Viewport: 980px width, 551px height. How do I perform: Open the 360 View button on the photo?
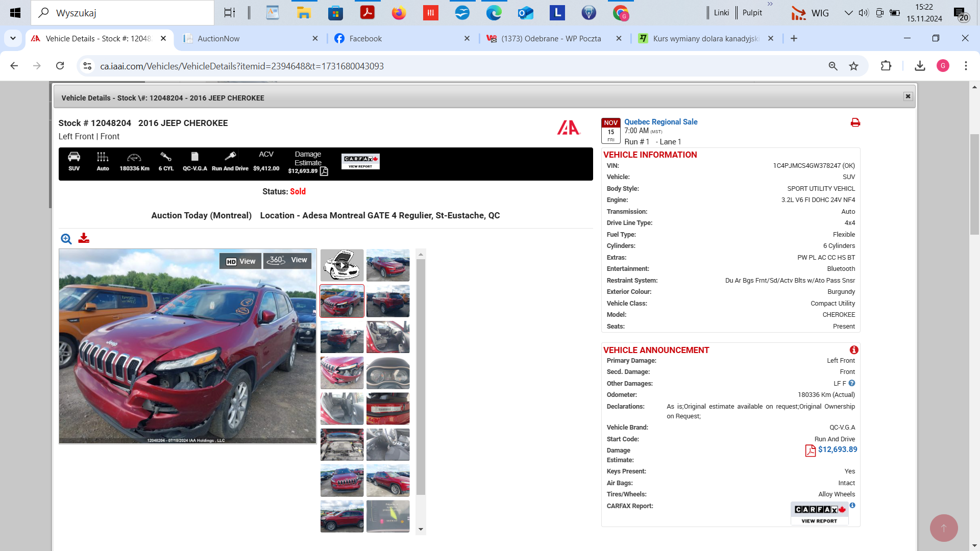[288, 260]
